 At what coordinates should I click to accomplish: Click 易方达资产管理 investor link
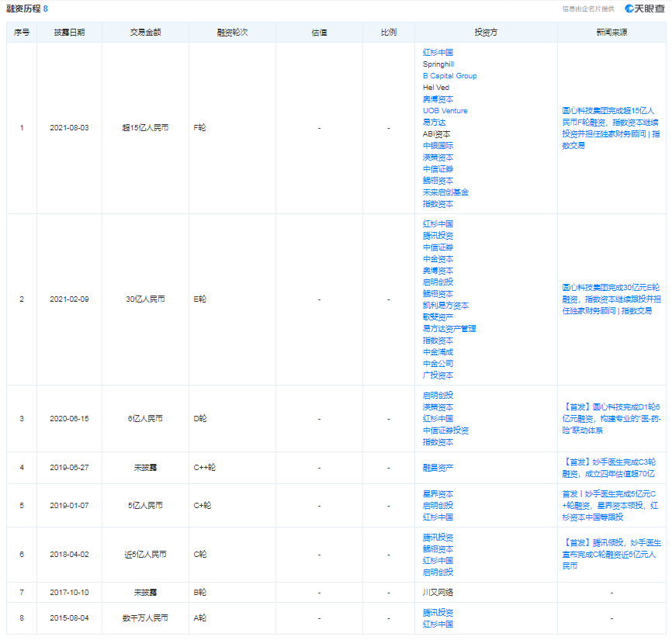coord(449,329)
